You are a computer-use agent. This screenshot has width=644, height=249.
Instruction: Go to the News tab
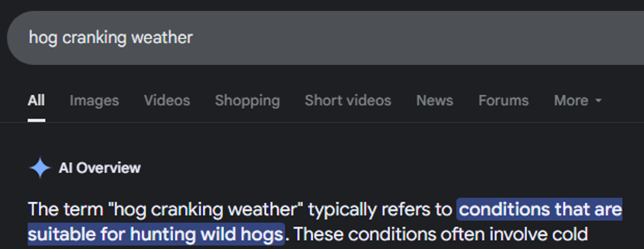[x=435, y=101]
